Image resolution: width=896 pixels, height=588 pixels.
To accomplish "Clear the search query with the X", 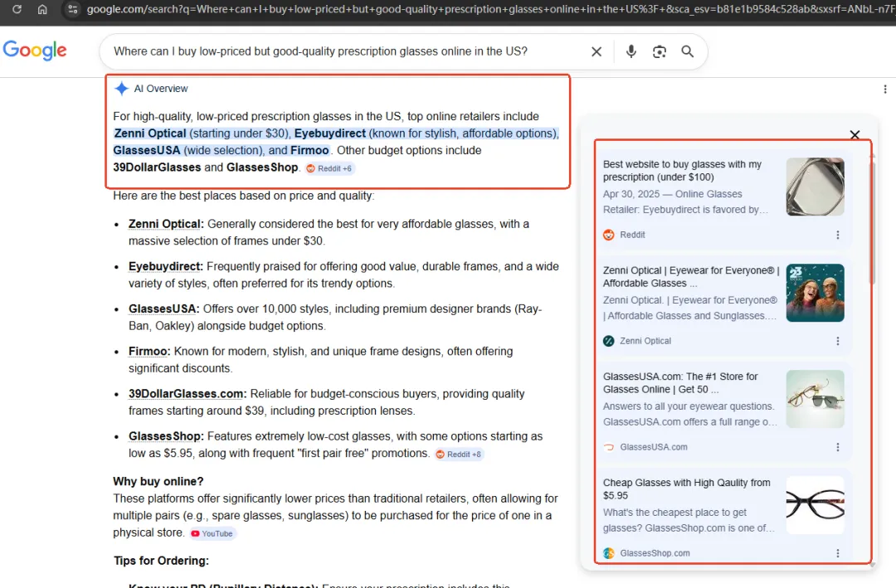I will pos(596,51).
